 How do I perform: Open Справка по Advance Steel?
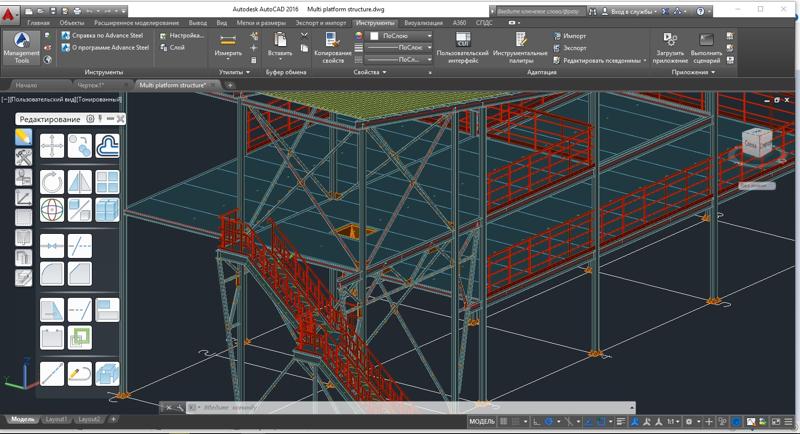(x=103, y=36)
